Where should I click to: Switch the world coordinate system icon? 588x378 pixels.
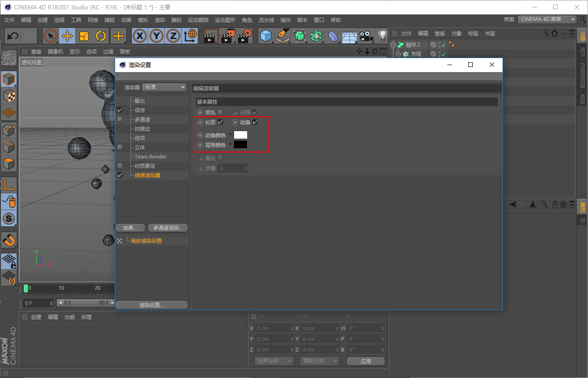click(x=190, y=36)
